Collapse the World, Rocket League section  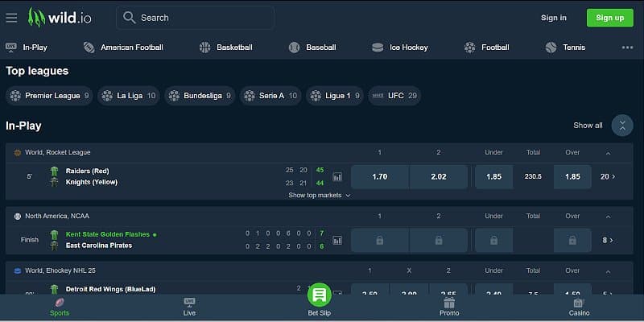[608, 152]
